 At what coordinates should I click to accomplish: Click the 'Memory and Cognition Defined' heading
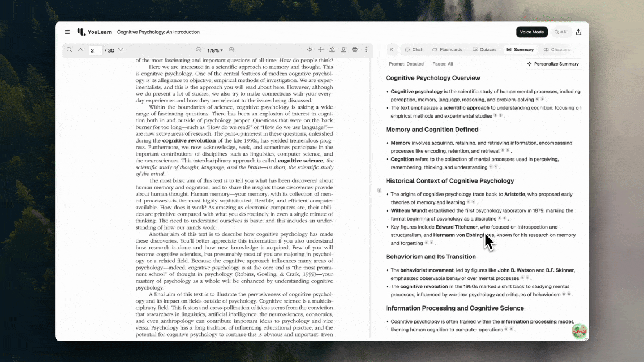coord(432,130)
